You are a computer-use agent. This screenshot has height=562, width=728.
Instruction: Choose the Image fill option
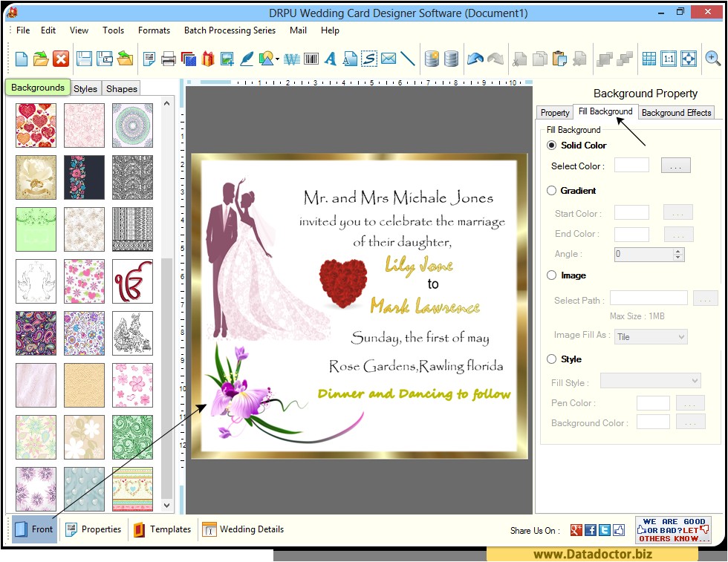[551, 275]
